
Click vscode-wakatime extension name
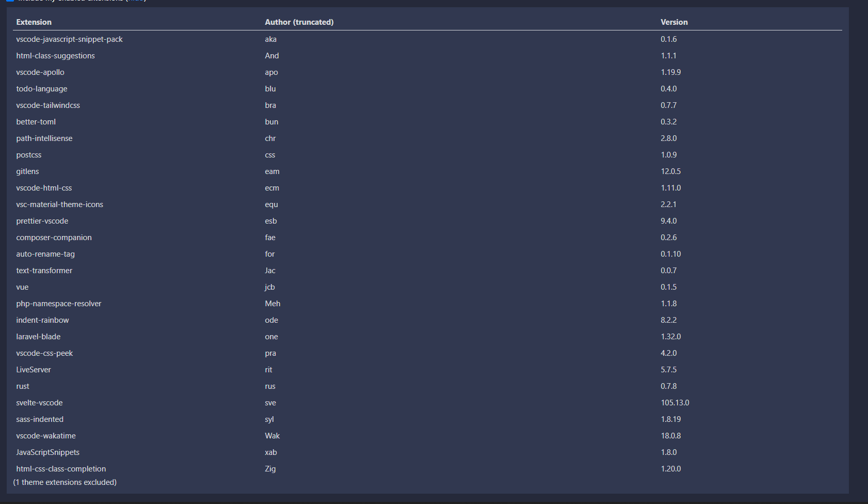(x=46, y=436)
